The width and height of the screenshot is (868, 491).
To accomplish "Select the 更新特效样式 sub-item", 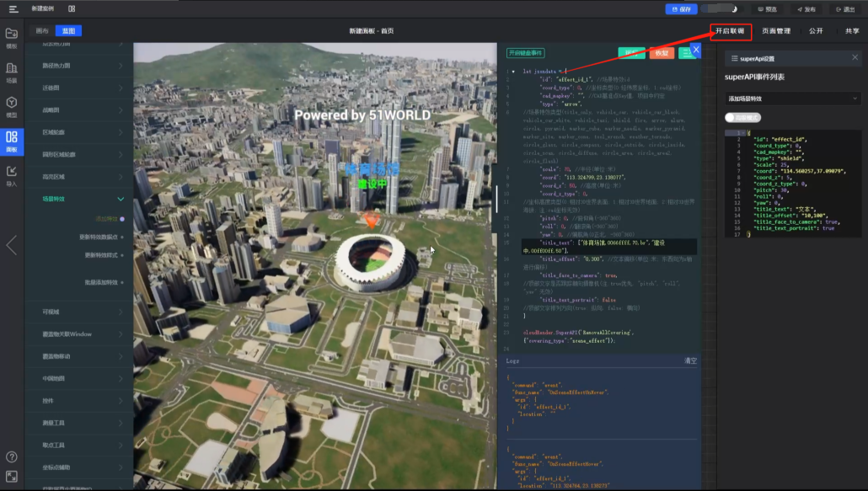I will point(101,255).
